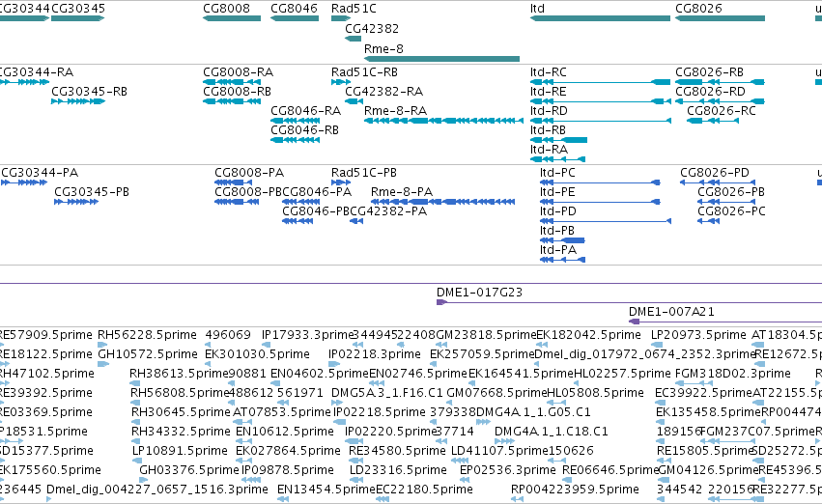Viewport: 822px width, 504px height.
Task: Click transcript CG30345-RB label
Action: (x=89, y=91)
